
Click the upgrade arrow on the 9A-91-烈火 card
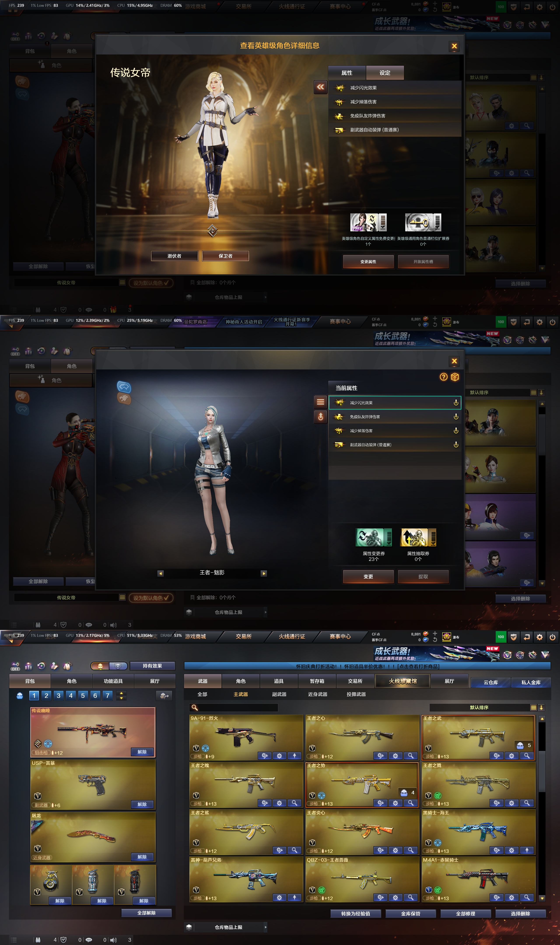pyautogui.click(x=294, y=756)
